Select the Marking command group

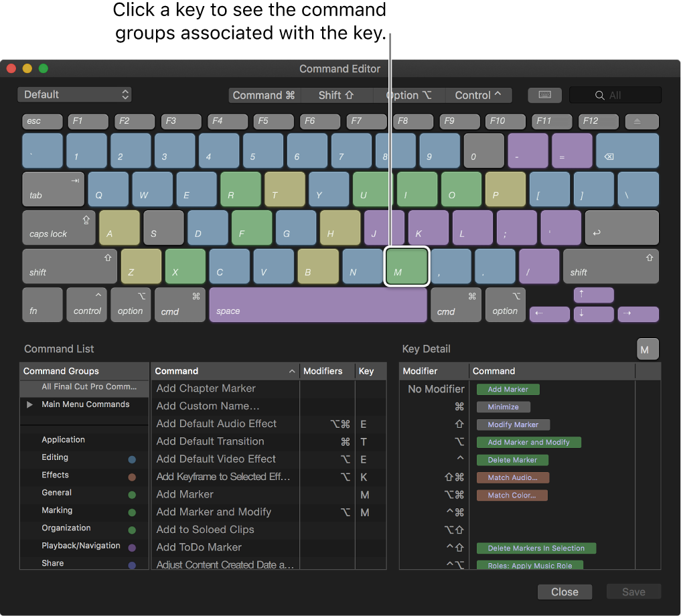click(x=57, y=510)
